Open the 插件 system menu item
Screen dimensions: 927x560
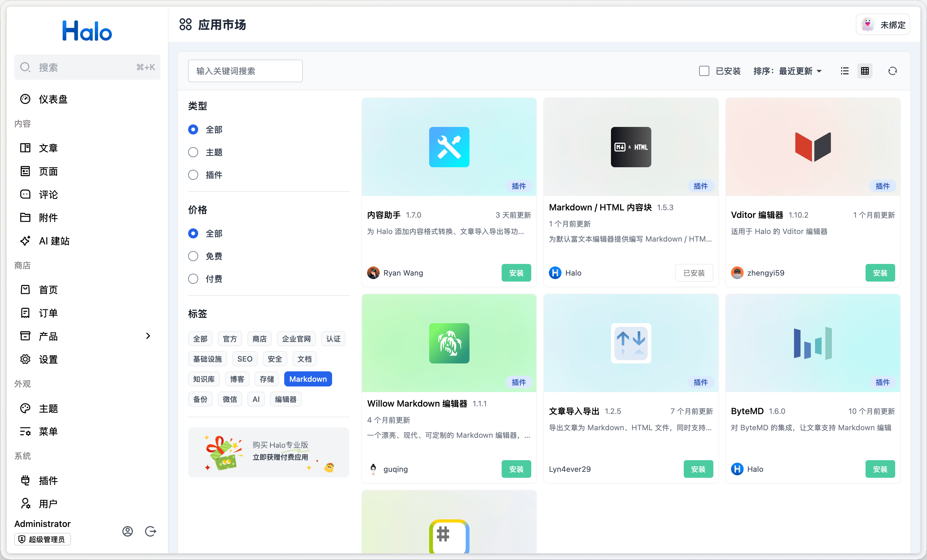pos(48,480)
